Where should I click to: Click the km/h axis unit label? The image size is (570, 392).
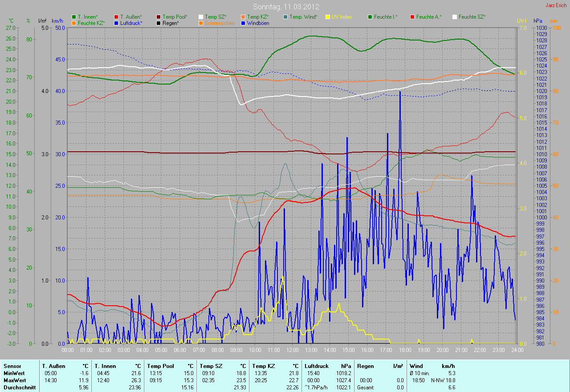tap(57, 21)
